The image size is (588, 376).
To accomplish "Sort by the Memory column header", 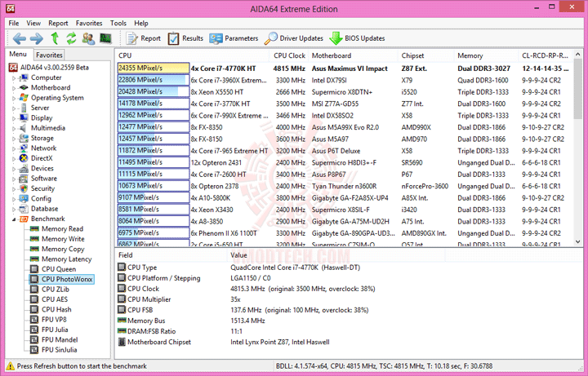I will pyautogui.click(x=487, y=55).
